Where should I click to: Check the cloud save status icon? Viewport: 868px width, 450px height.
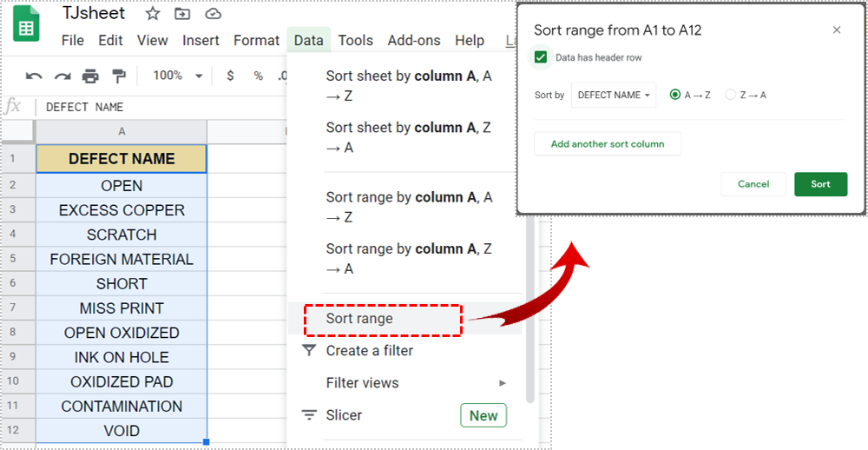click(214, 14)
